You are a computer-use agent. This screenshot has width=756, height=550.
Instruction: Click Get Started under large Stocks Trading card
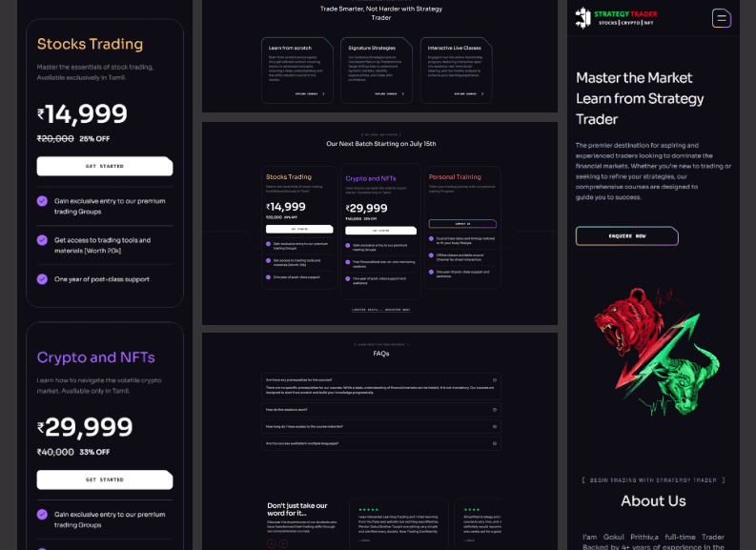[105, 166]
